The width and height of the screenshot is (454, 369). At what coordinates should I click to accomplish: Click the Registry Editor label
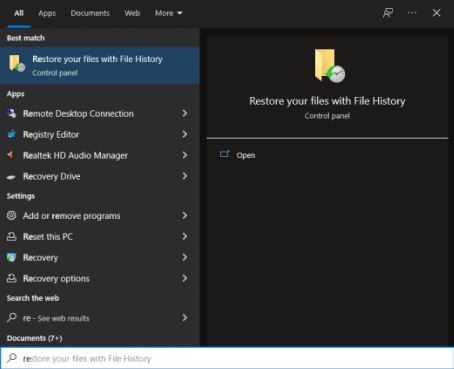tap(51, 135)
